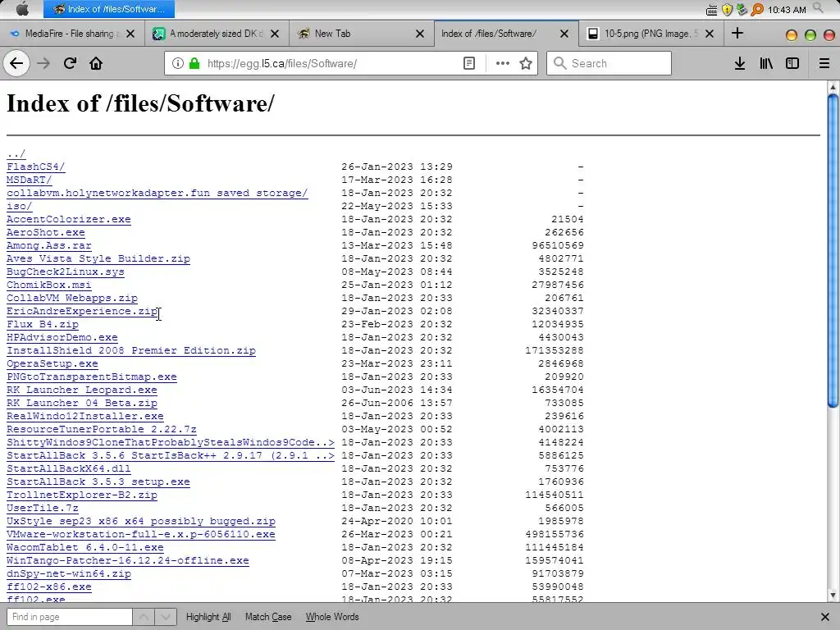Download AeroShot.exe
Image resolution: width=840 pixels, height=630 pixels.
pyautogui.click(x=46, y=232)
